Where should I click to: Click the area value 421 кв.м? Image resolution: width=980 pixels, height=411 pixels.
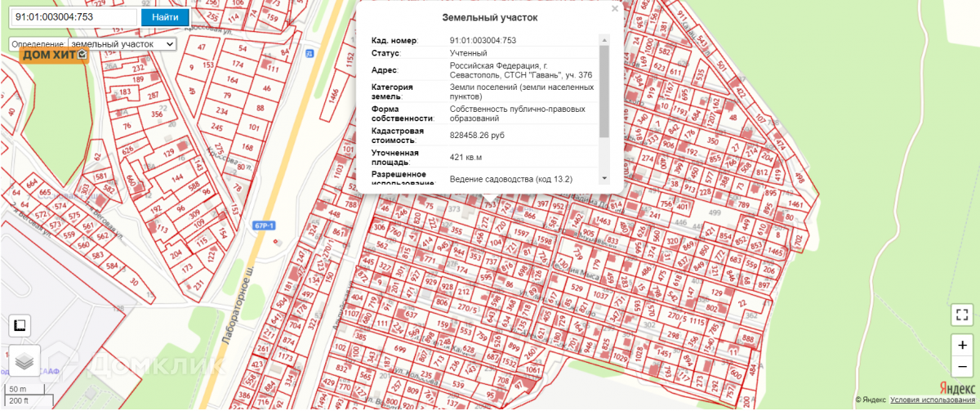point(466,157)
